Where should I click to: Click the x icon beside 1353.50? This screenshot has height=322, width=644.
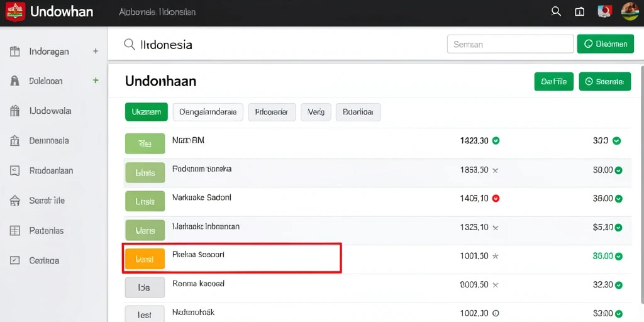(495, 170)
